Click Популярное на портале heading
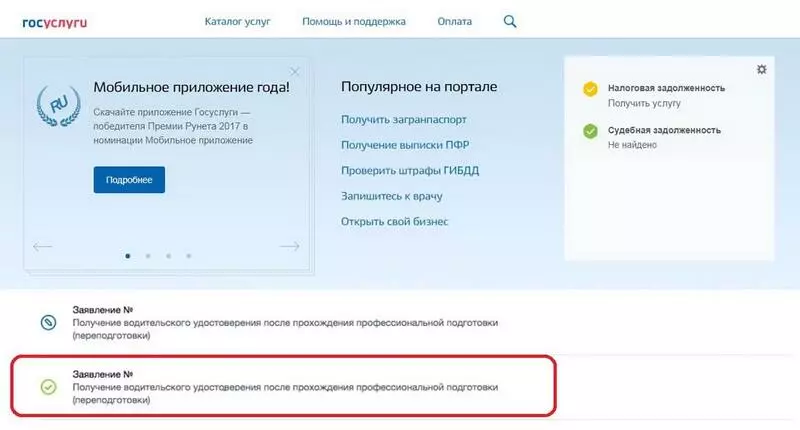Screen dimensions: 800x430 [419, 87]
